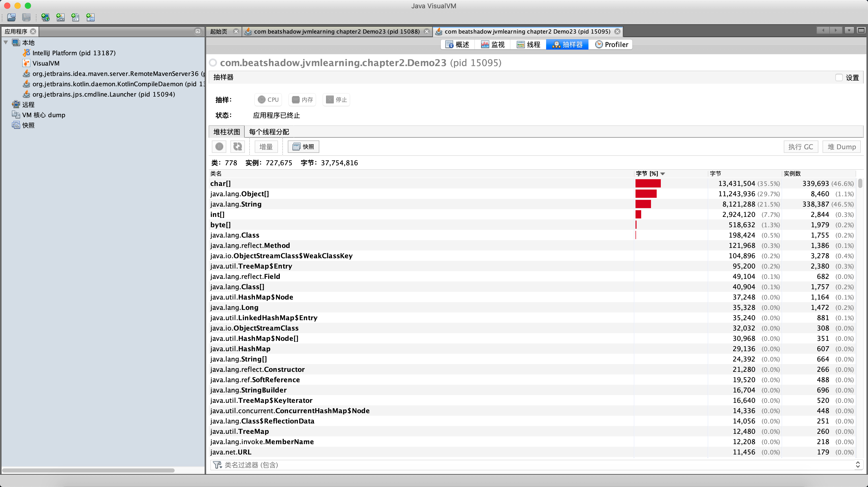Select RemoteMavenServer36 process
Image resolution: width=868 pixels, height=487 pixels.
[x=114, y=73]
